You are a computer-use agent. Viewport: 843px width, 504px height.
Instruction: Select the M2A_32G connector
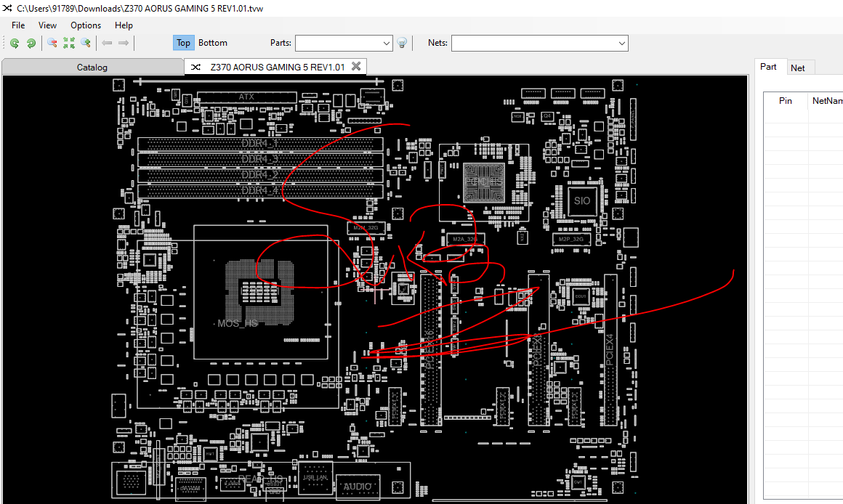tap(466, 239)
